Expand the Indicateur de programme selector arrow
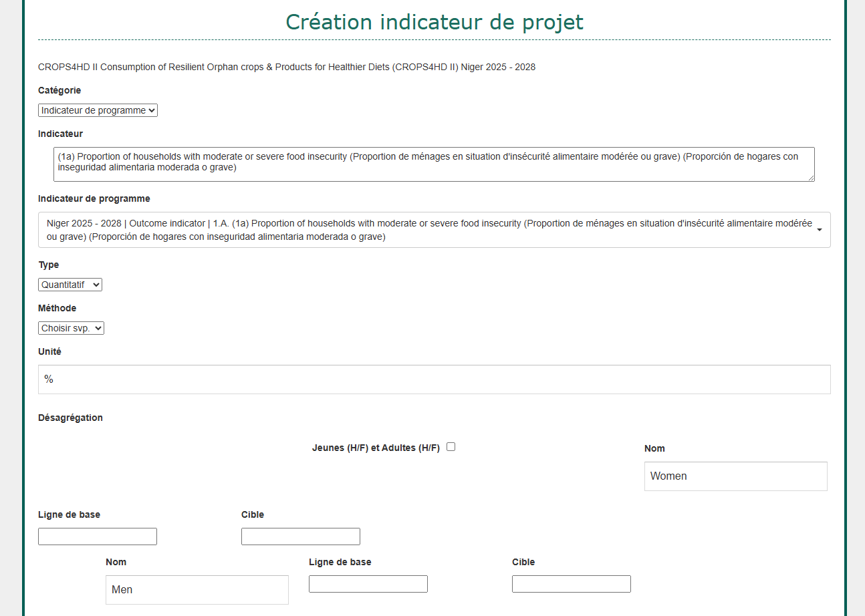 click(819, 230)
